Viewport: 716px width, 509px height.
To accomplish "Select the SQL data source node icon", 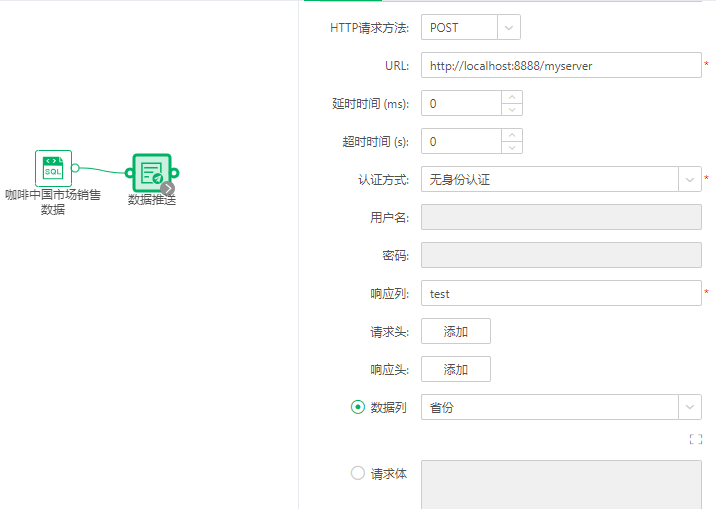I will point(54,168).
